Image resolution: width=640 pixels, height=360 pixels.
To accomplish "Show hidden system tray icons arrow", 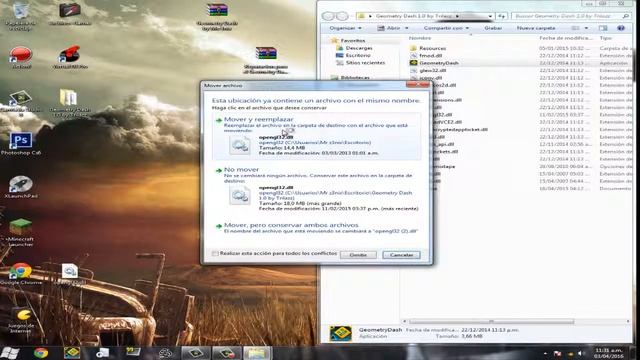I will pyautogui.click(x=545, y=353).
